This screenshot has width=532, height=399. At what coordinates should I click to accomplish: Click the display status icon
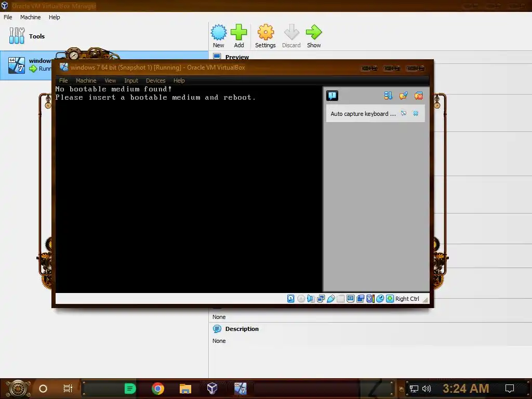pyautogui.click(x=351, y=299)
